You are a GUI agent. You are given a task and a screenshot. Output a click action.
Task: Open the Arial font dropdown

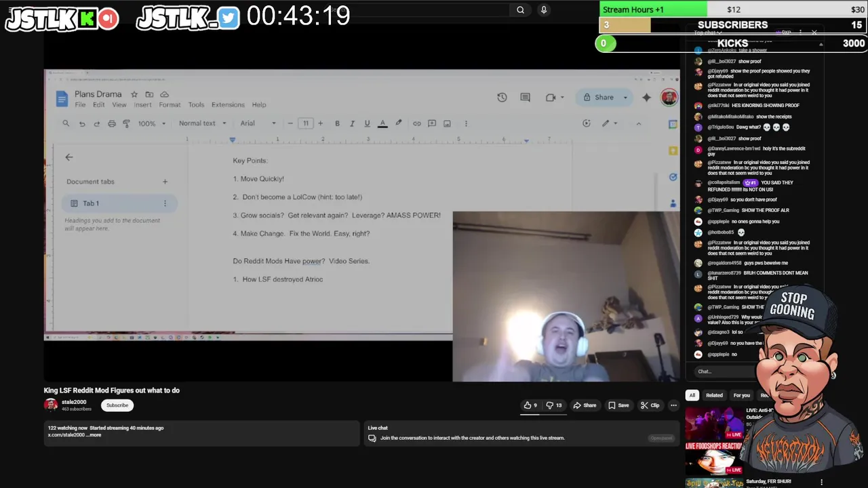click(x=258, y=123)
